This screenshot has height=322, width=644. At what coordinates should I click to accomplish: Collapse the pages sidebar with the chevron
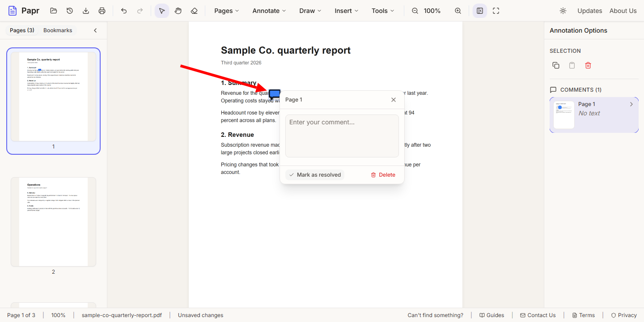tap(95, 30)
